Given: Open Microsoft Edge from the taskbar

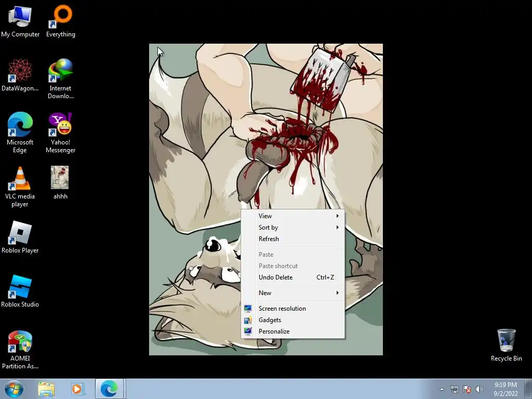Looking at the screenshot, I should coord(109,389).
